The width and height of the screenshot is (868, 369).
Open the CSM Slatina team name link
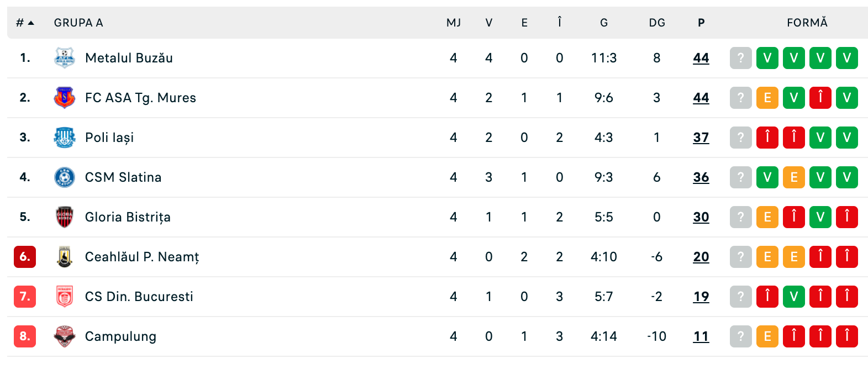[x=123, y=177]
